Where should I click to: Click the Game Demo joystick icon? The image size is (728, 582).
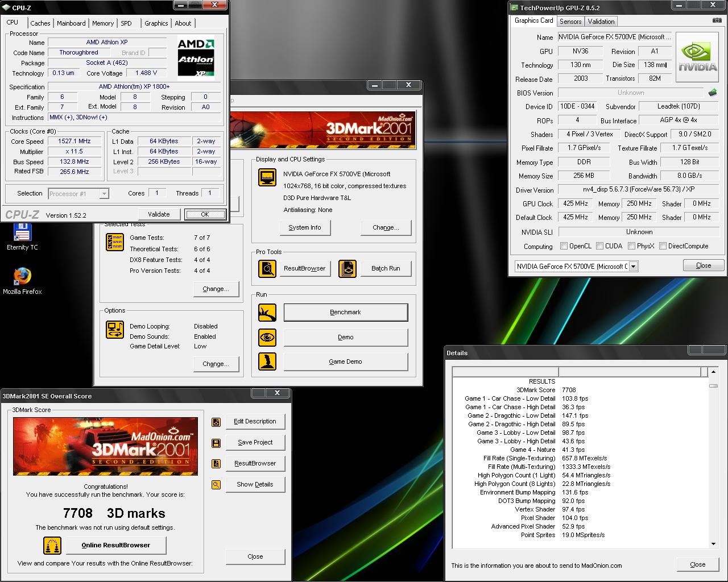coord(267,361)
